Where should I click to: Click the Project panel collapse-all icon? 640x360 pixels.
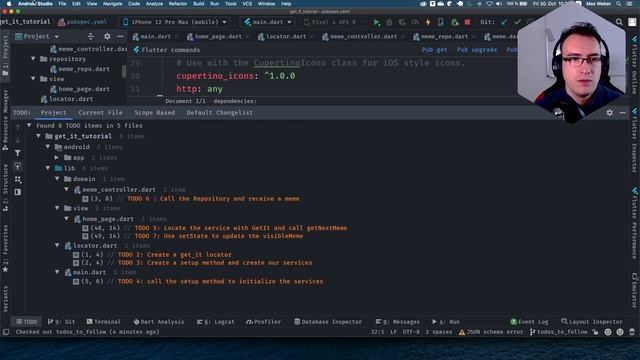tap(91, 36)
